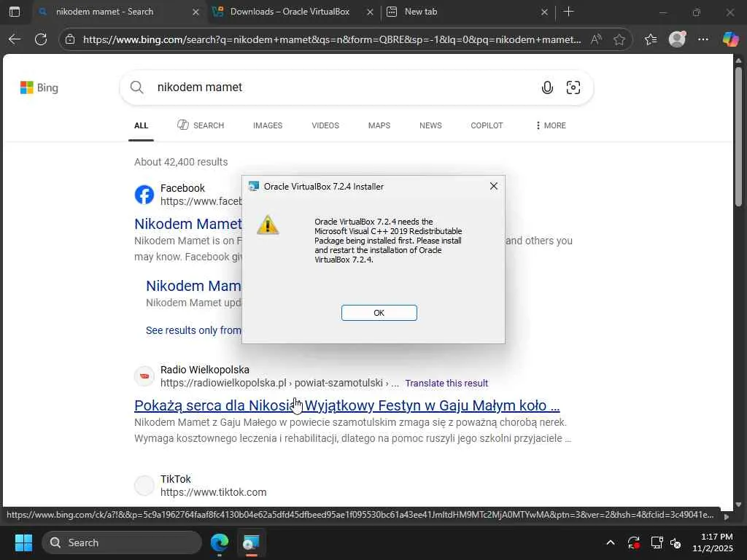Viewport: 747px width, 560px height.
Task: View site information lock icon
Action: [70, 39]
